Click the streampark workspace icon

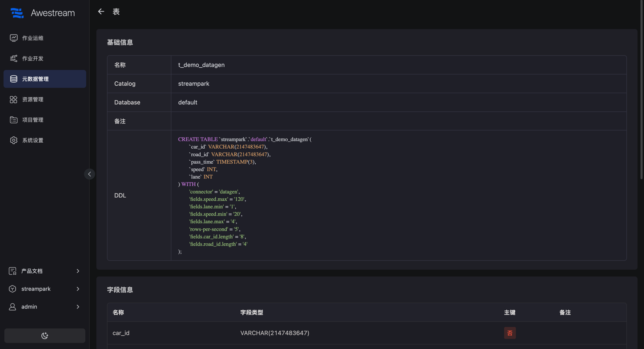point(12,289)
